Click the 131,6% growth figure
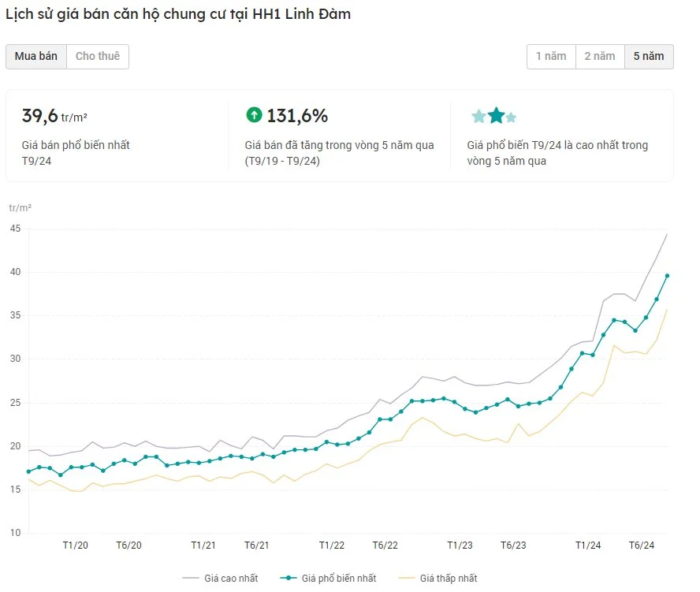Viewport: 700px width, 592px height. pos(297,116)
